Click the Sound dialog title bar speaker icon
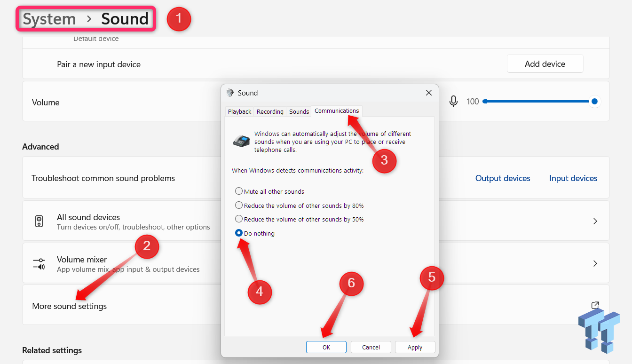 (230, 93)
